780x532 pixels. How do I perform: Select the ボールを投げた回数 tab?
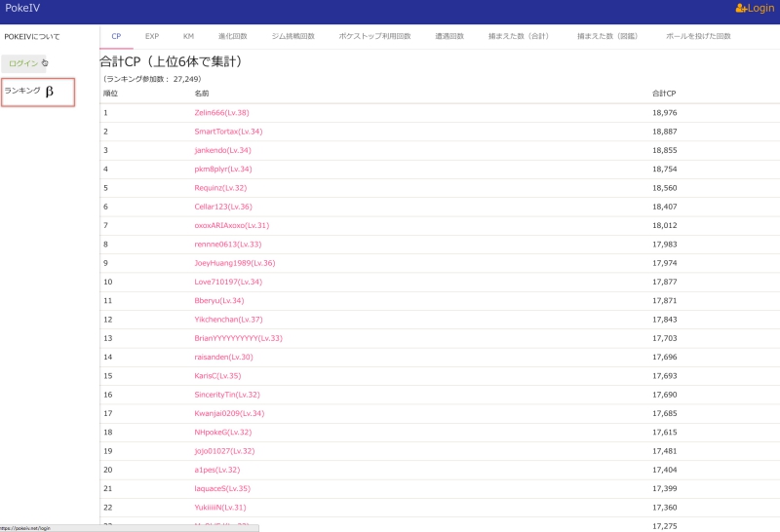[698, 36]
